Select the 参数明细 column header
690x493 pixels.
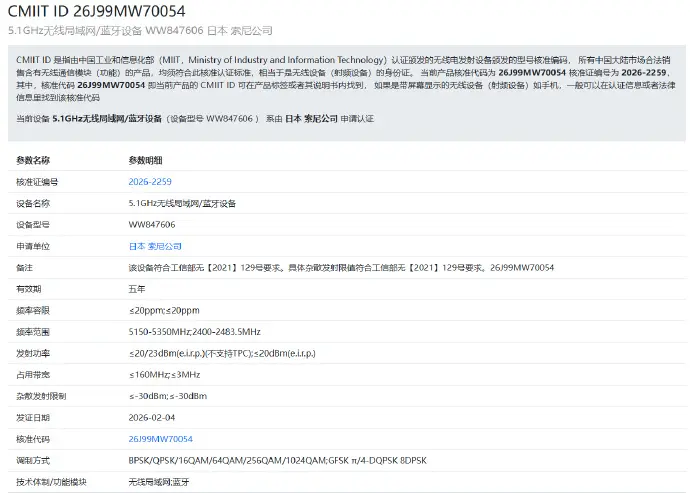[145, 160]
